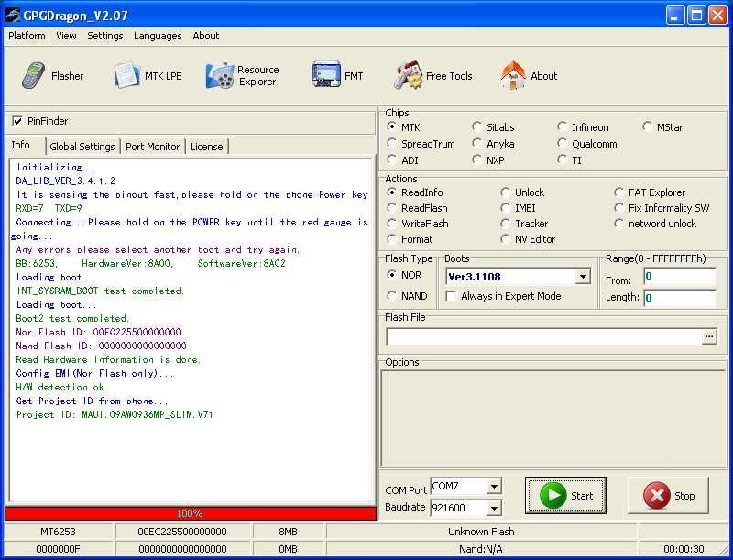The width and height of the screenshot is (733, 560).
Task: Set flash type to NAND
Action: pos(392,296)
